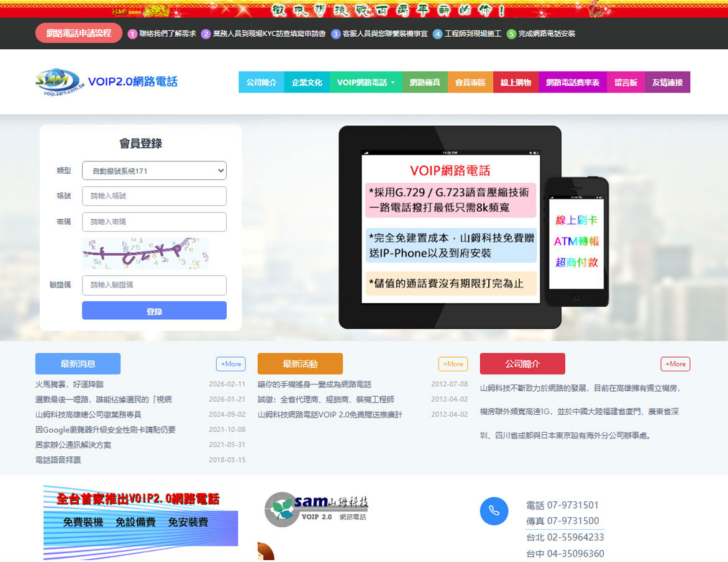Click the SAM 山姆科技 VOIP 2.0 logo

[316, 509]
